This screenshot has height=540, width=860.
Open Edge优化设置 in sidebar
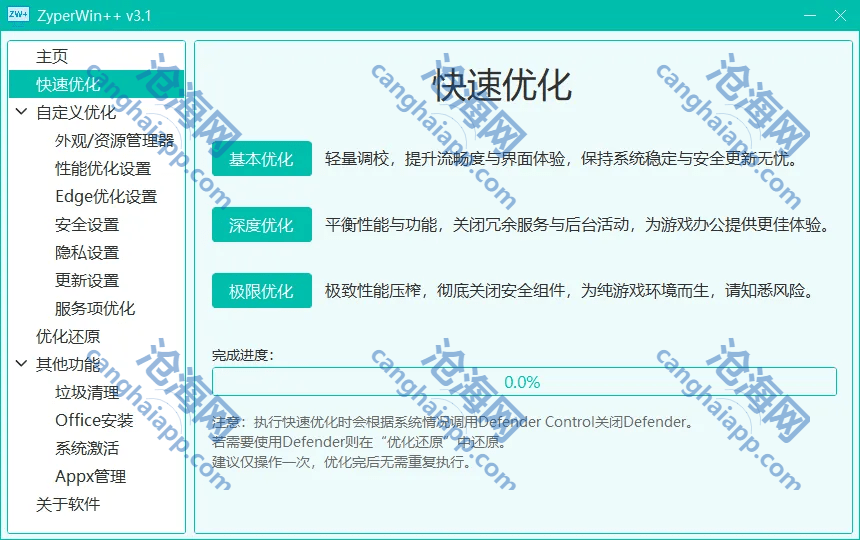(106, 197)
